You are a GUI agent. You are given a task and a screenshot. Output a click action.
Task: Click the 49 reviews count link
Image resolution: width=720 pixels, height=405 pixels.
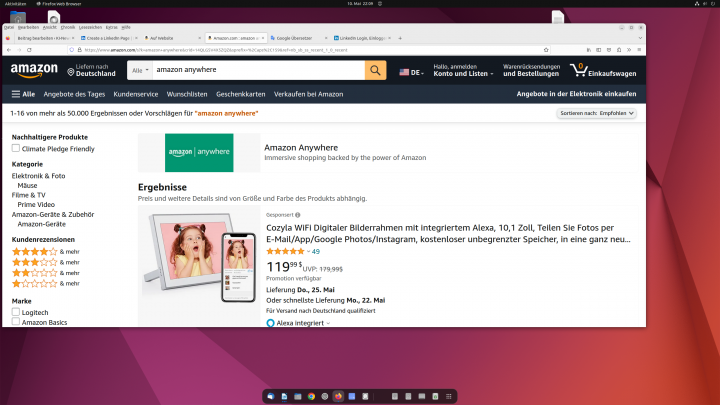316,252
